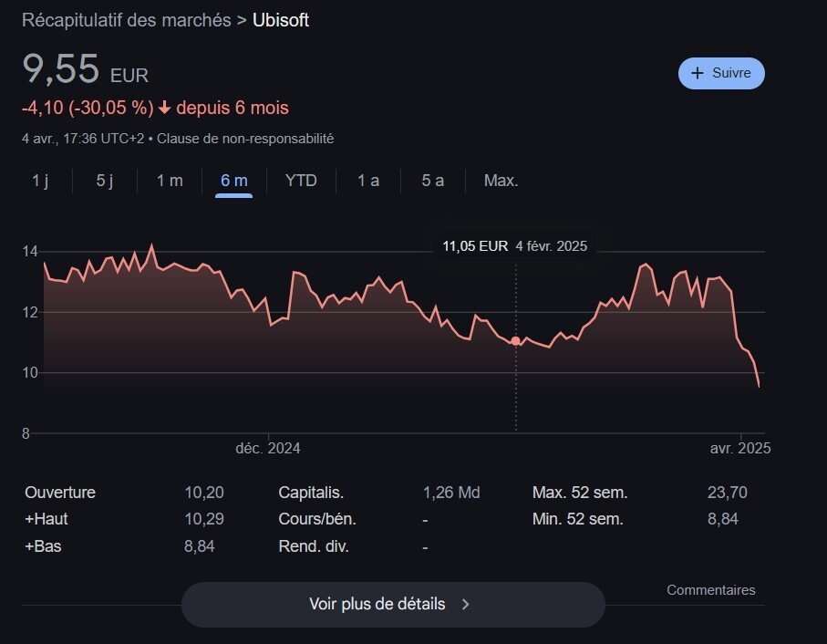The width and height of the screenshot is (827, 644).
Task: Select the 1 m time range tab
Action: [x=170, y=181]
